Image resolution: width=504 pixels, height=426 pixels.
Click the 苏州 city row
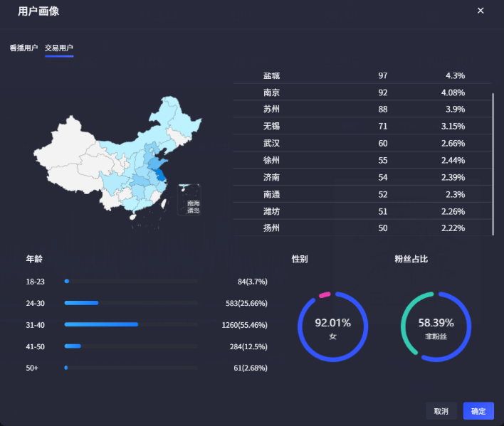[363, 110]
